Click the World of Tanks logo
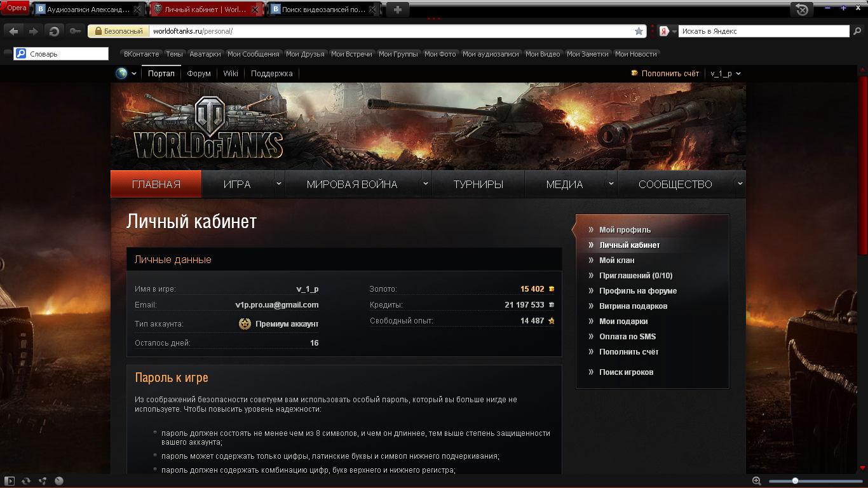The height and width of the screenshot is (488, 868). tap(208, 127)
